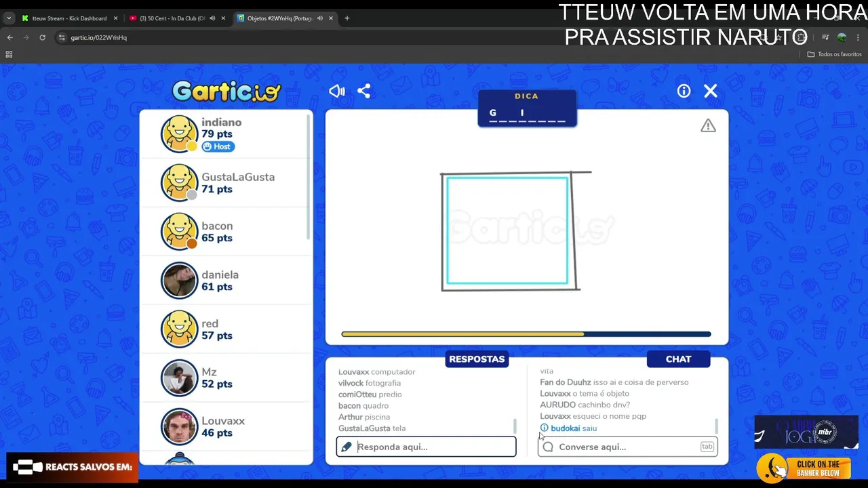The height and width of the screenshot is (488, 868).
Task: Mute audio on the YouTube tab
Action: tap(212, 18)
